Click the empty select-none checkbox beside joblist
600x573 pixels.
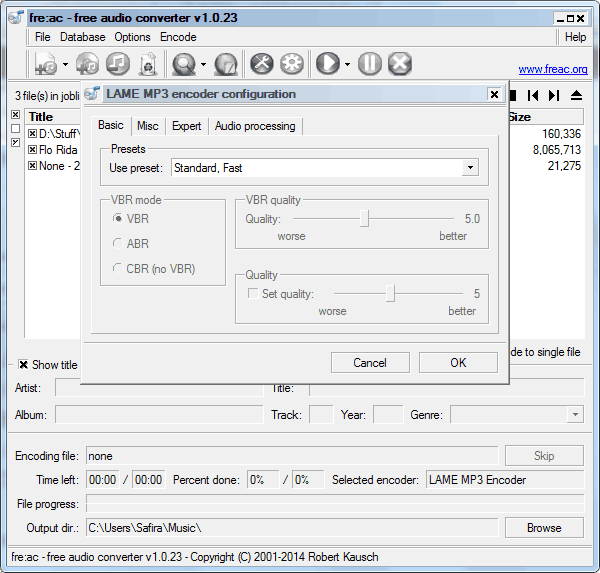point(15,129)
